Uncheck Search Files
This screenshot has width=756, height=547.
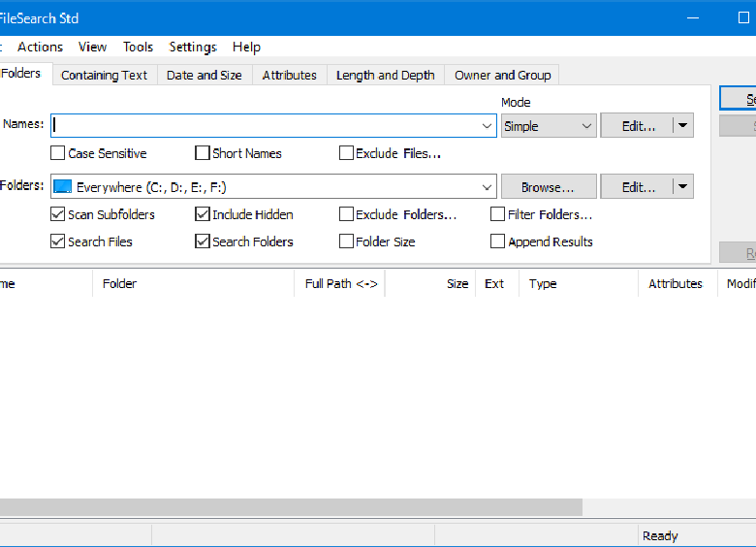[x=57, y=241]
